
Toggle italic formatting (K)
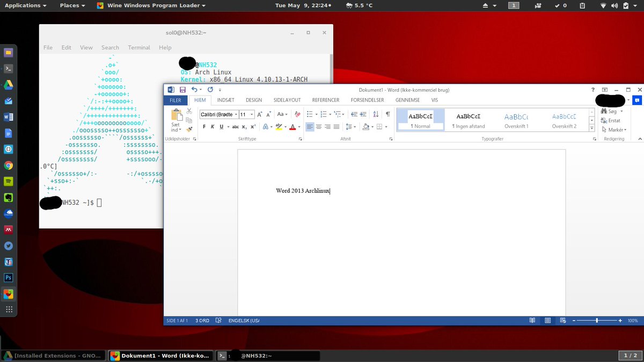213,127
